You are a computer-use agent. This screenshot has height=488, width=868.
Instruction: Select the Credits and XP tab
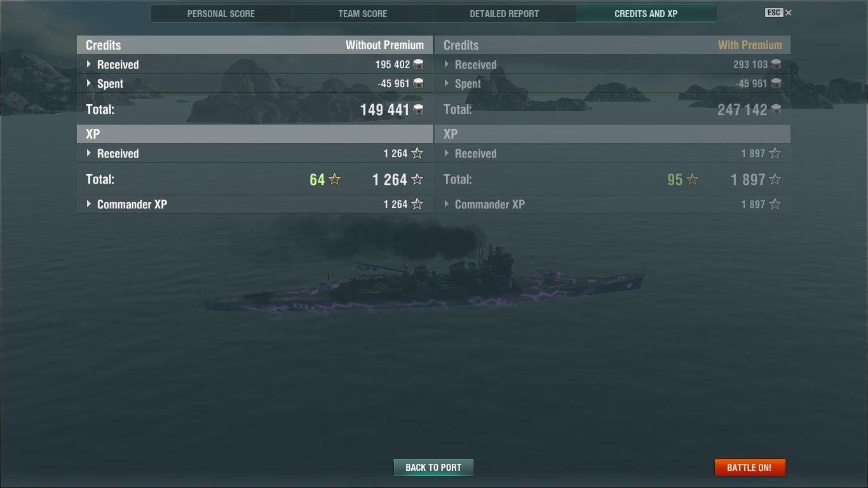(646, 14)
